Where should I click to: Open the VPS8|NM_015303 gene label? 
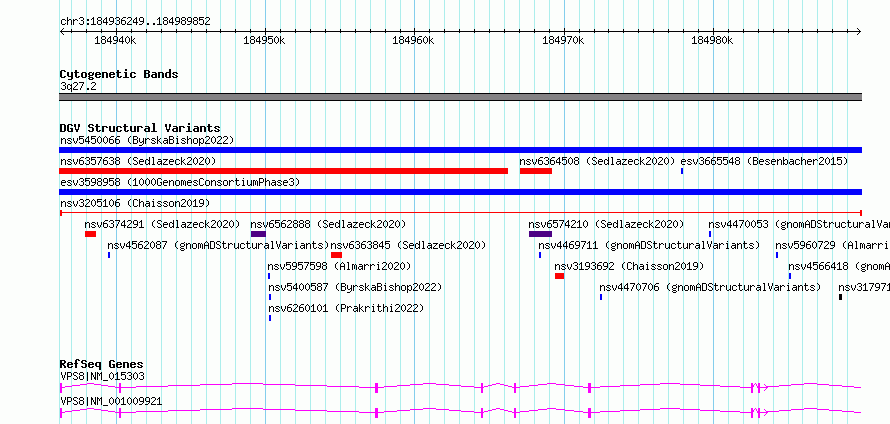102,376
